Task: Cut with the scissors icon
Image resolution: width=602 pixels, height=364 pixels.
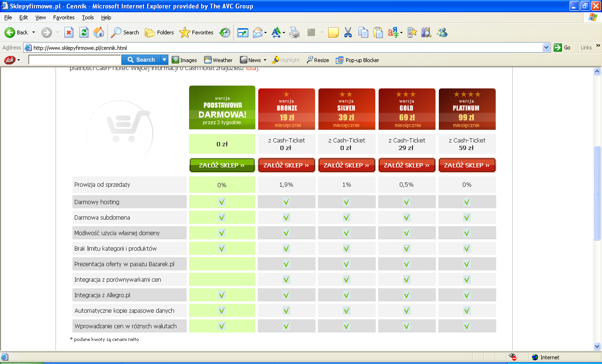Action: (348, 32)
